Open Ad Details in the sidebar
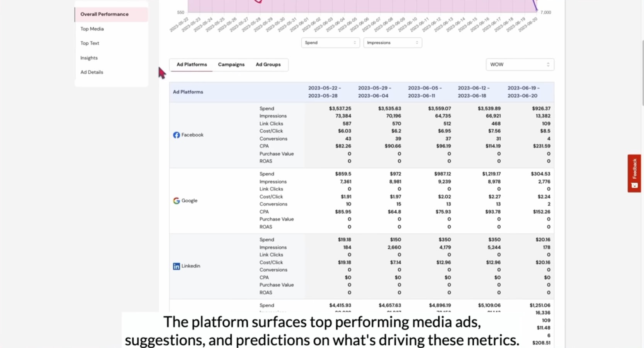 92,72
